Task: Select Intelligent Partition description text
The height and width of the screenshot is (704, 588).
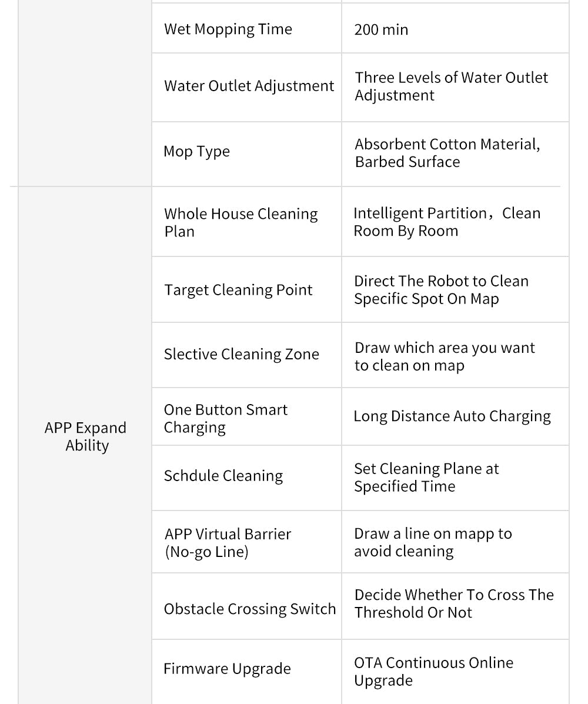Action: (446, 222)
